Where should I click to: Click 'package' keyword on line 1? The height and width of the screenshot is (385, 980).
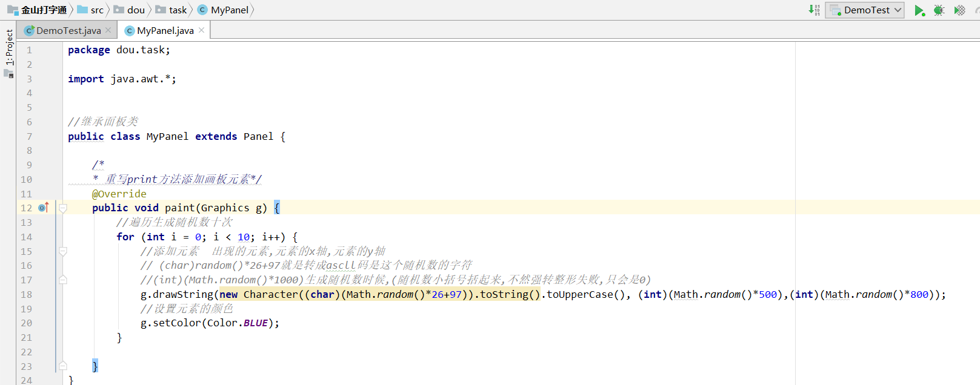tap(89, 50)
